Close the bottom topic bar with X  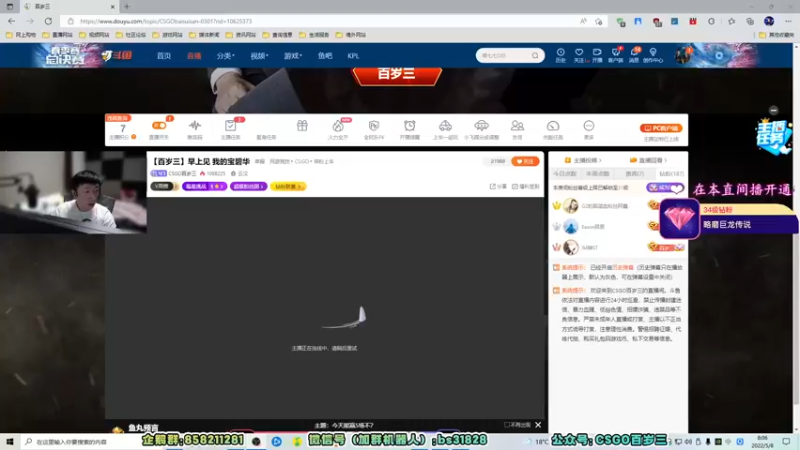538,424
